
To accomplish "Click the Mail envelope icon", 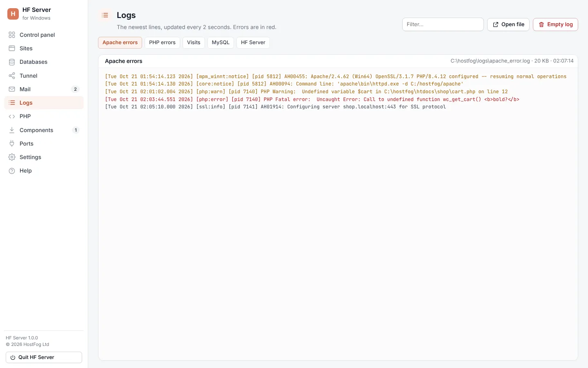I will pyautogui.click(x=12, y=89).
